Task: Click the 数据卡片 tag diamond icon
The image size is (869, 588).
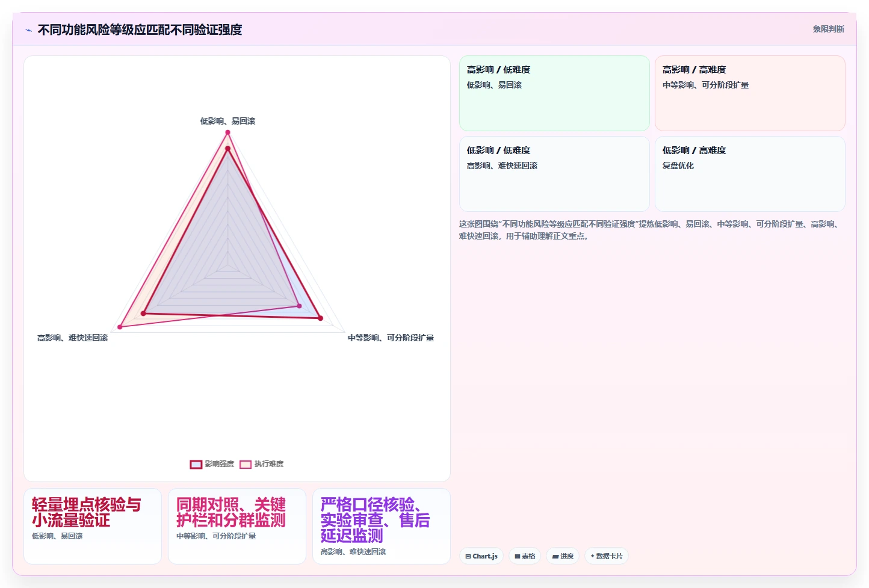Action: coord(593,556)
